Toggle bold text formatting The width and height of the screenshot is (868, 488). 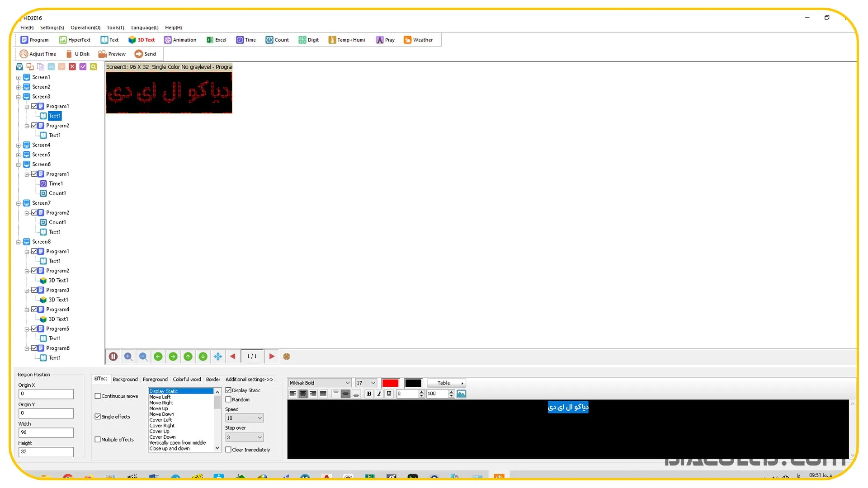[369, 394]
